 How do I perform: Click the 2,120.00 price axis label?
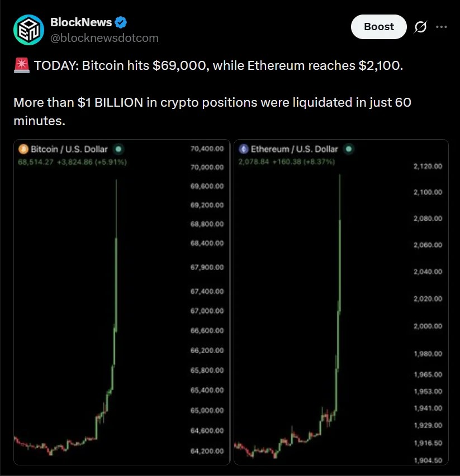click(x=428, y=166)
